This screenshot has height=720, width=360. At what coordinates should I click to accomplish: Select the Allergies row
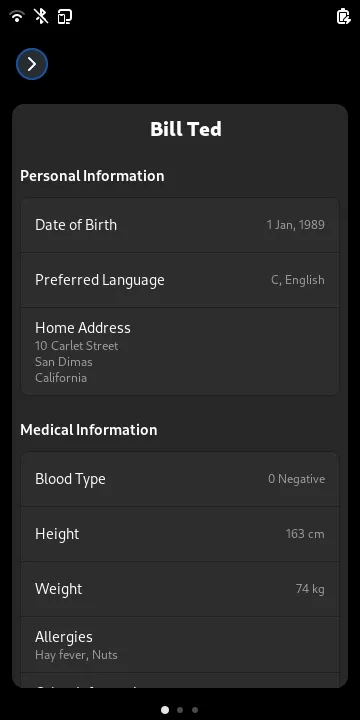click(x=180, y=645)
